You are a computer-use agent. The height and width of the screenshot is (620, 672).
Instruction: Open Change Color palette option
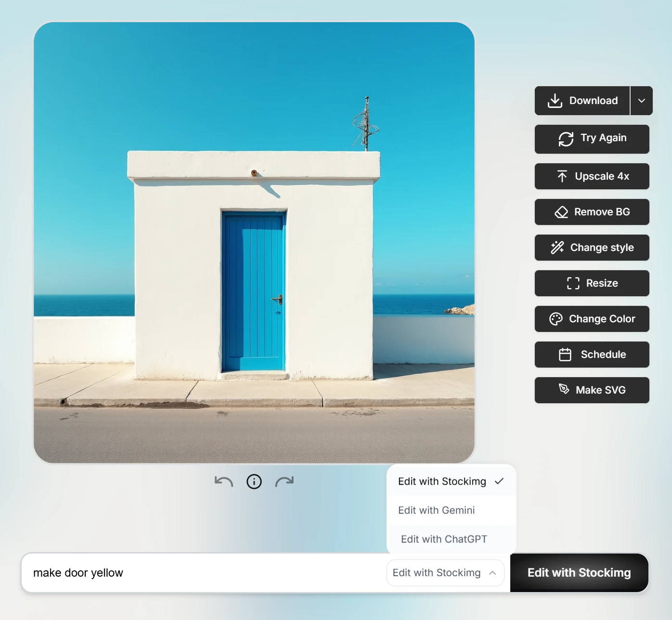point(592,319)
